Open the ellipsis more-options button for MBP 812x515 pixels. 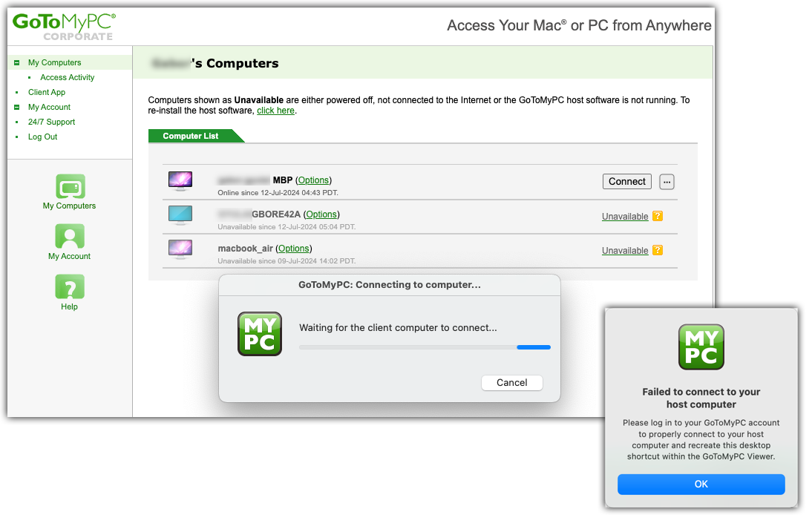tap(667, 182)
